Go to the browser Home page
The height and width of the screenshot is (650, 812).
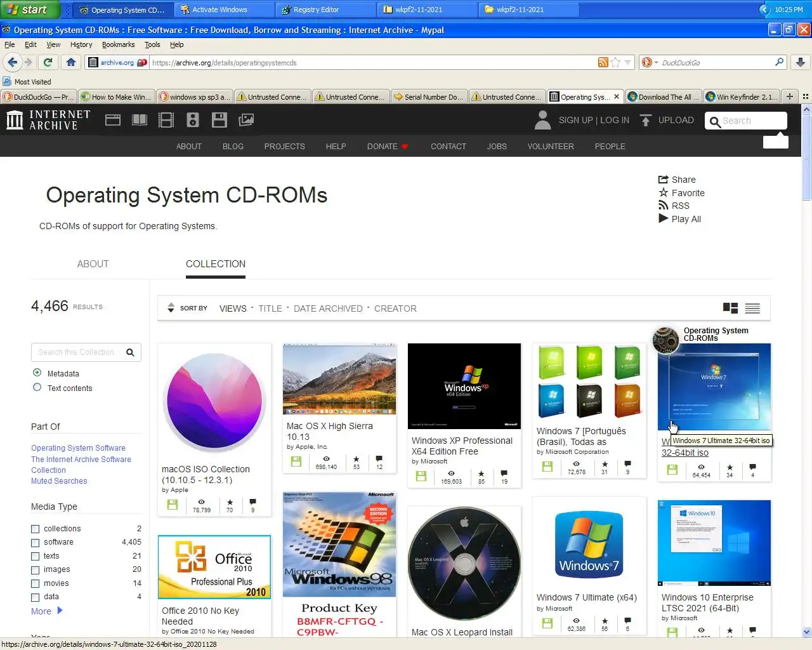(71, 62)
